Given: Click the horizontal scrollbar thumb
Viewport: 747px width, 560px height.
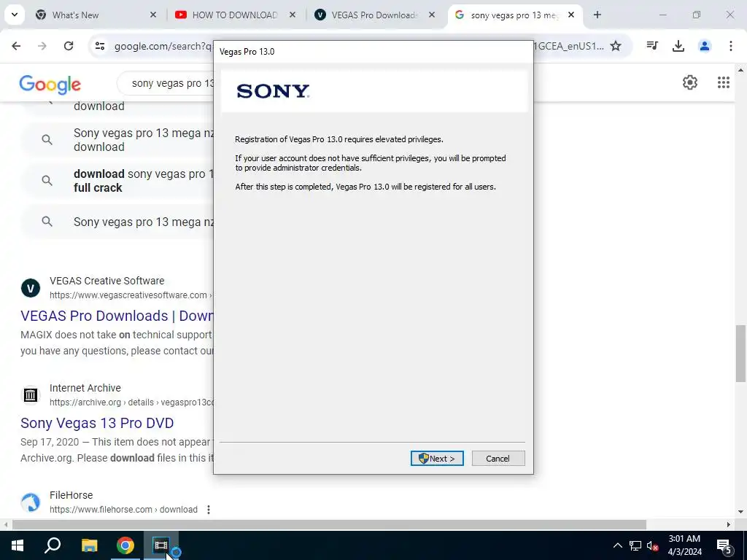Looking at the screenshot, I should pyautogui.click(x=329, y=524).
